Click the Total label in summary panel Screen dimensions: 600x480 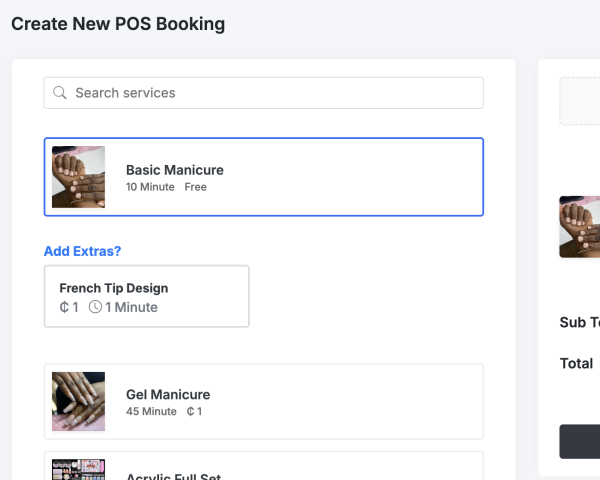tap(576, 363)
